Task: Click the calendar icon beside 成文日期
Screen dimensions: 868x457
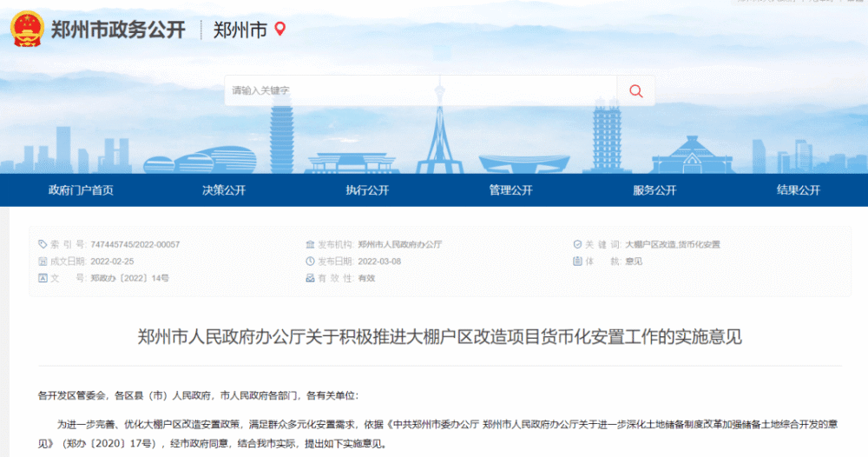Action: [x=43, y=262]
